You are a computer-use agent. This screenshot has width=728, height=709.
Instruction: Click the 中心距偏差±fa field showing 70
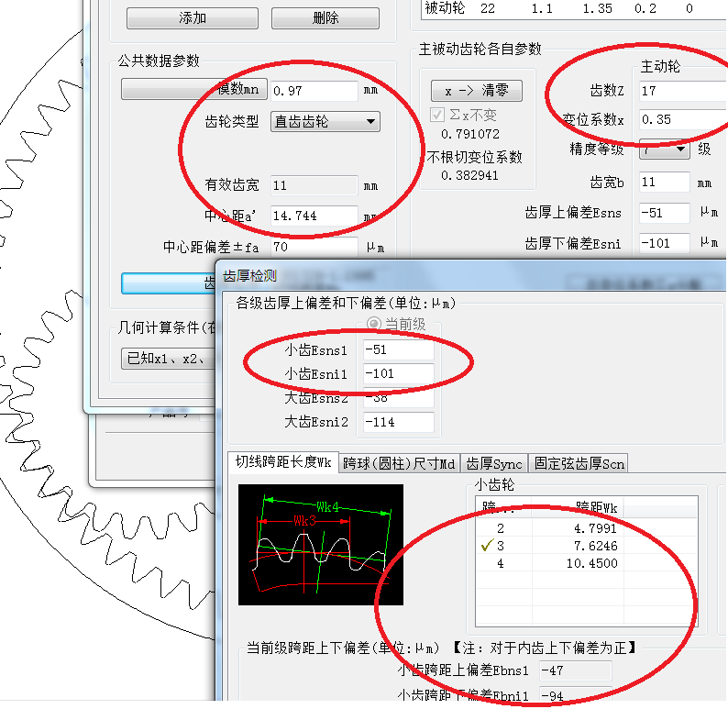click(x=314, y=247)
